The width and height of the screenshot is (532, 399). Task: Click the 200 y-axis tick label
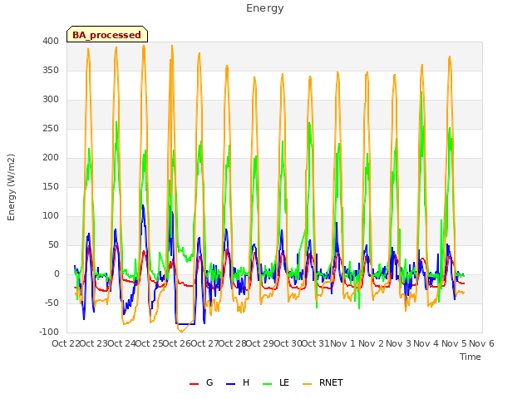point(51,157)
